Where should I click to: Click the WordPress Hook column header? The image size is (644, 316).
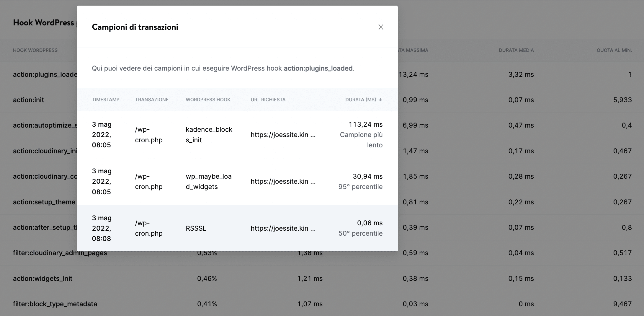click(208, 100)
